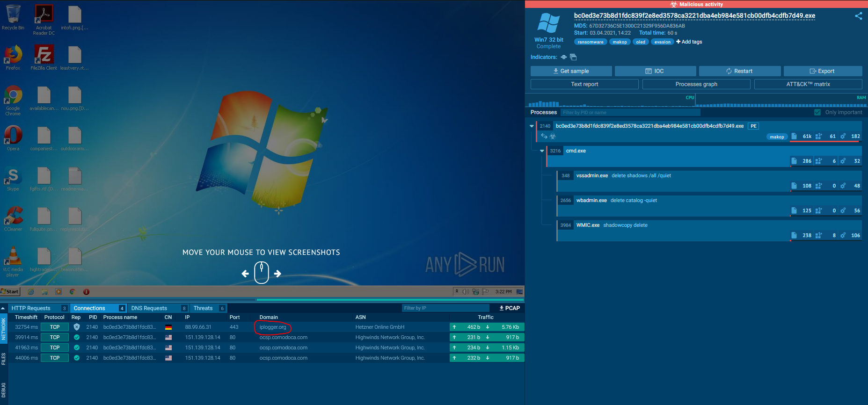The height and width of the screenshot is (405, 868).
Task: Click the shield reputation icon in the 32754 ms row
Action: coord(77,327)
